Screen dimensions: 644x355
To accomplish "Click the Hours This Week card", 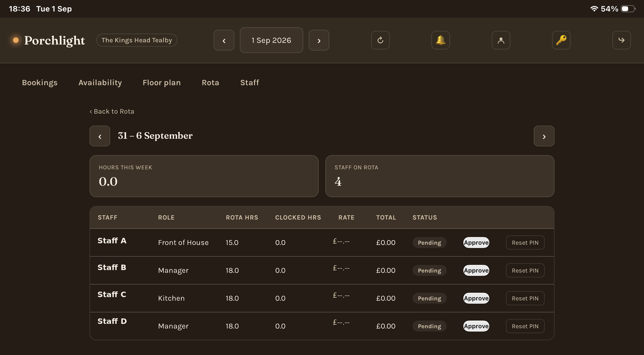I will (204, 176).
